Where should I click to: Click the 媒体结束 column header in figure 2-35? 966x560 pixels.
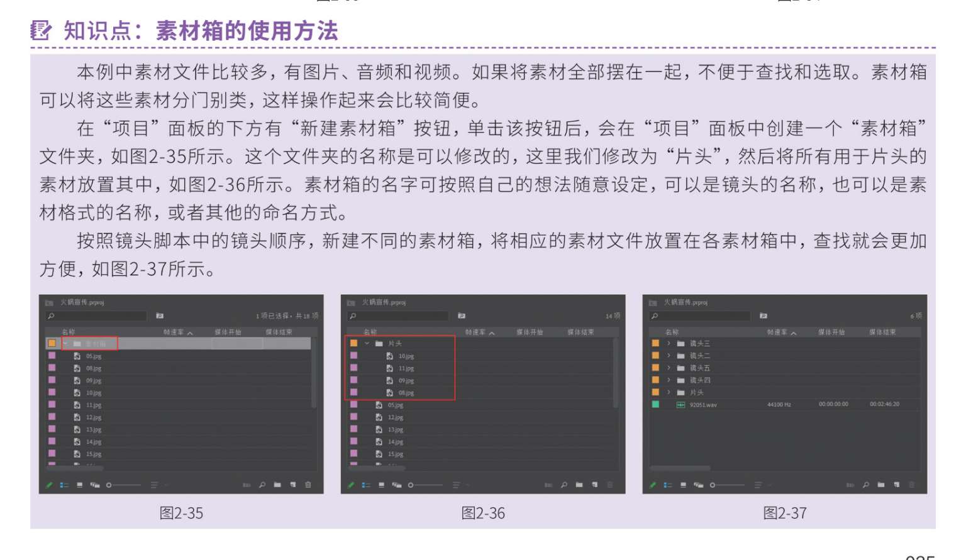(279, 332)
